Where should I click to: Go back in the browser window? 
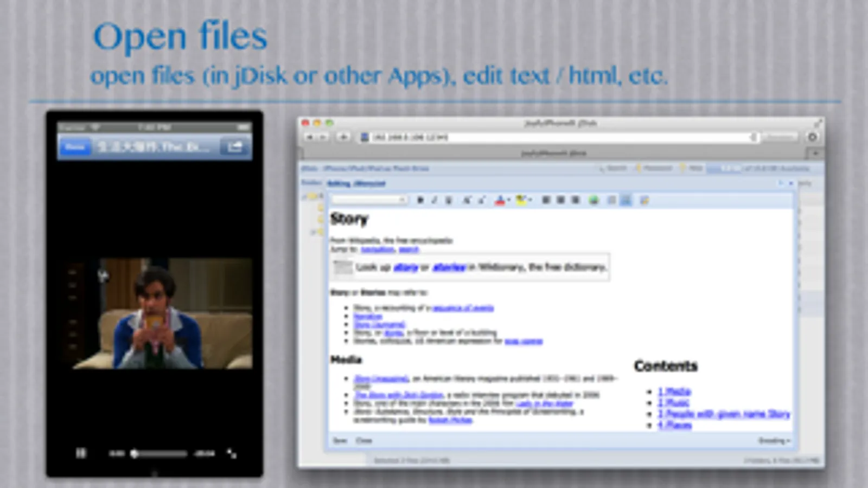pos(310,137)
